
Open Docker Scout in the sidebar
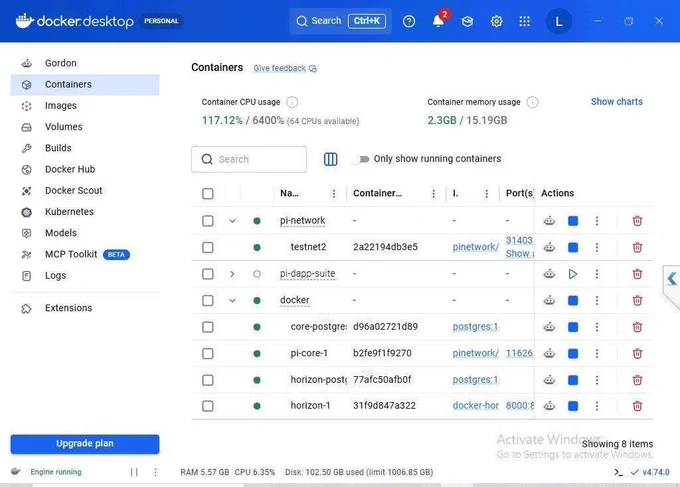tap(85, 191)
